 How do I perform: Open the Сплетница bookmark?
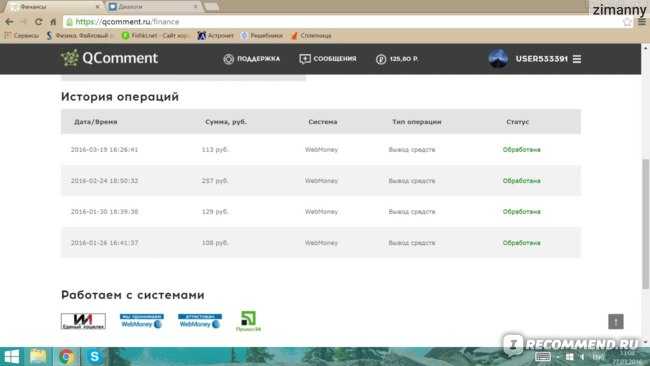coord(311,36)
